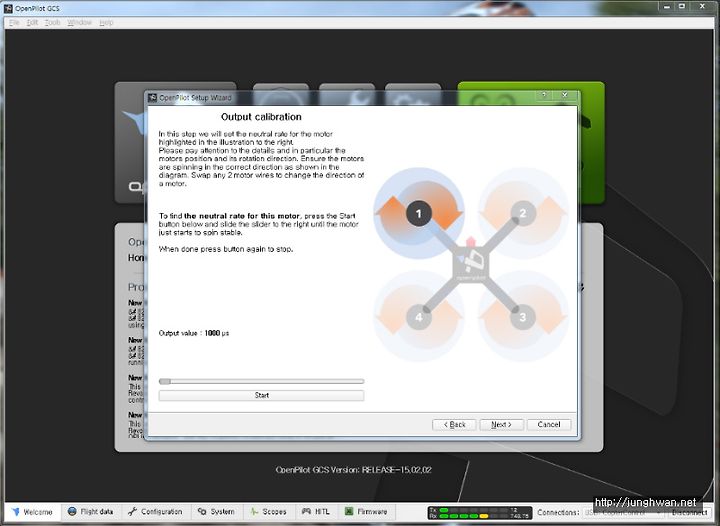Image resolution: width=720 pixels, height=526 pixels.
Task: Maximize the OpenPilot GCS window
Action: pyautogui.click(x=682, y=6)
